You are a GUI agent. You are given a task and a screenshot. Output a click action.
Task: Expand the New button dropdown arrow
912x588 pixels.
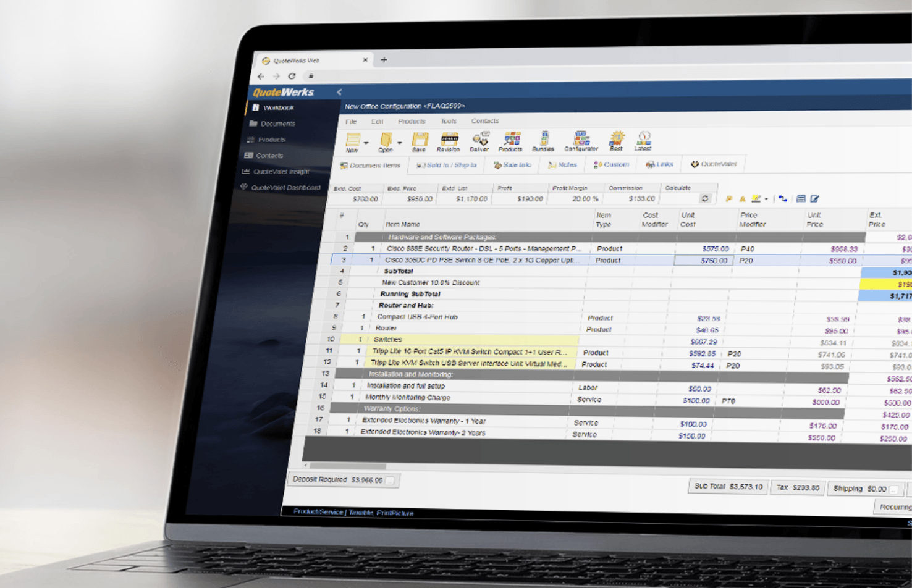[366, 143]
